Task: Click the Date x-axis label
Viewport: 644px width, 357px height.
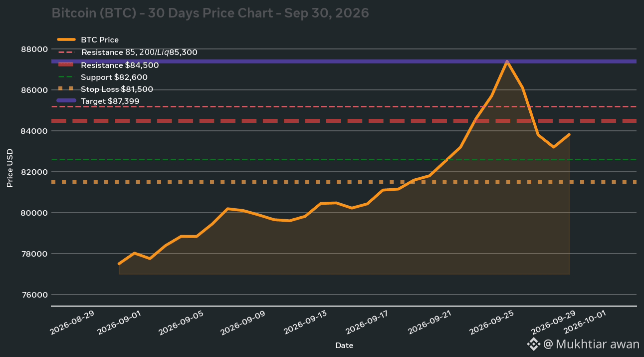Action: (x=344, y=345)
